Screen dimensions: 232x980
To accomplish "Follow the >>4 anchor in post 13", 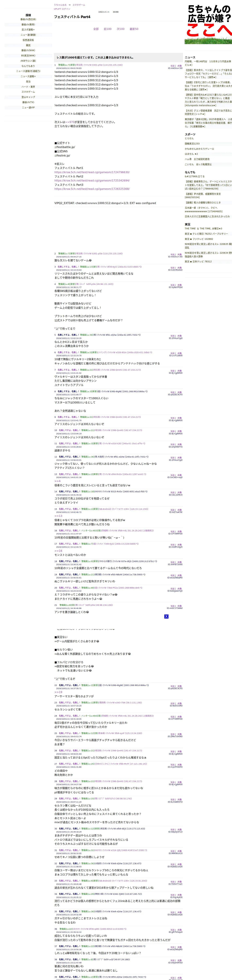I will click(x=58, y=481).
